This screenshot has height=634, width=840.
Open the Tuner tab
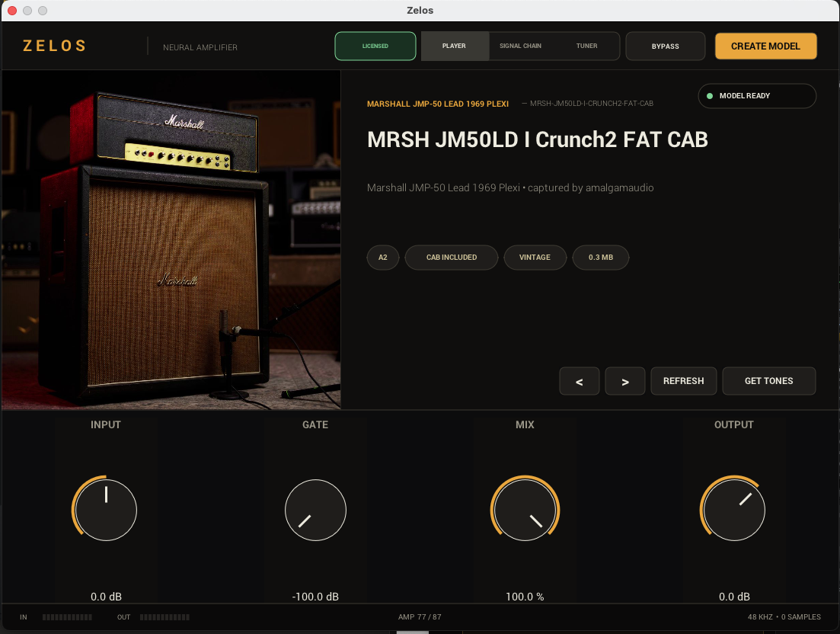tap(586, 46)
